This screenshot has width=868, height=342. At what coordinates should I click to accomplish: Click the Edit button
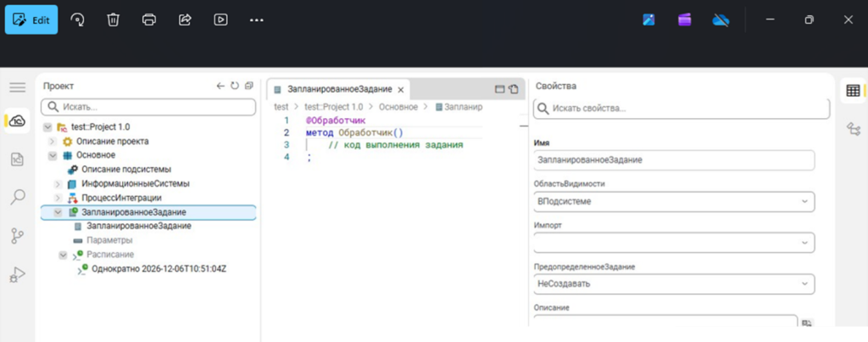31,20
